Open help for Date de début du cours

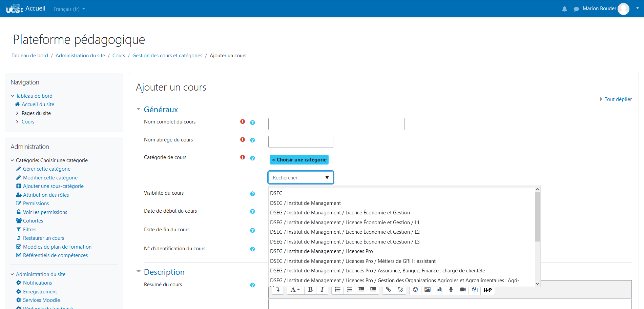pyautogui.click(x=252, y=211)
